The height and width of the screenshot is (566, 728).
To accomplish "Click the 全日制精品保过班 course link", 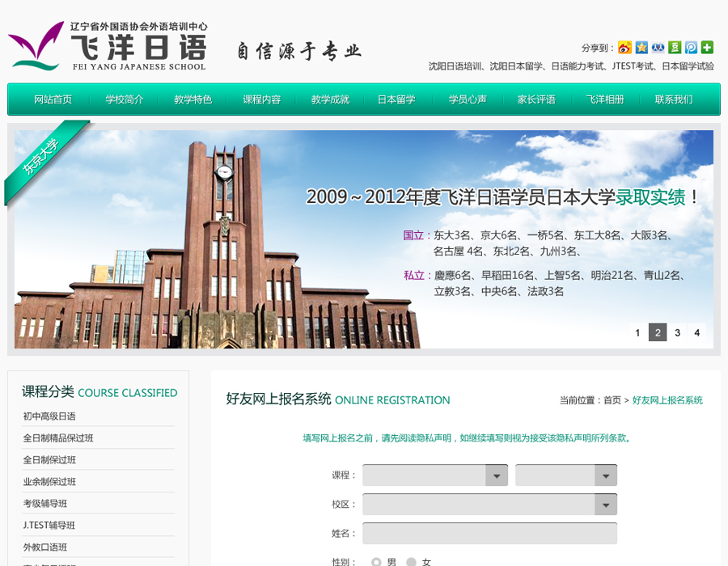I will [58, 438].
